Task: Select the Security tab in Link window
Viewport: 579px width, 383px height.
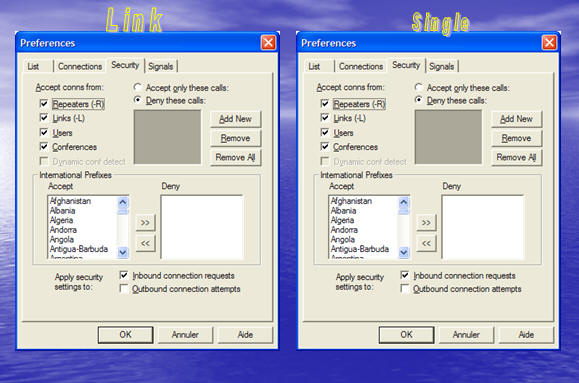Action: coord(125,65)
